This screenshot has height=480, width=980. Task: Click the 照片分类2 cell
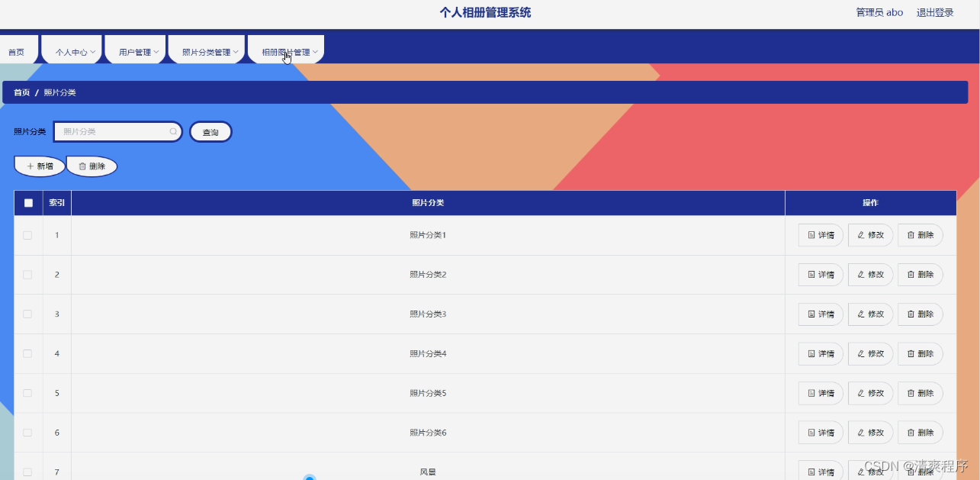(x=428, y=275)
